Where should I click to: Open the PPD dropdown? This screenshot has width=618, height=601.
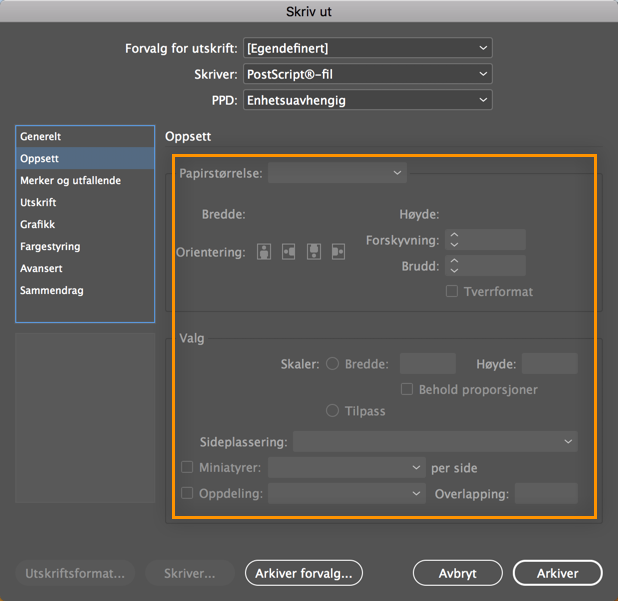click(x=367, y=100)
